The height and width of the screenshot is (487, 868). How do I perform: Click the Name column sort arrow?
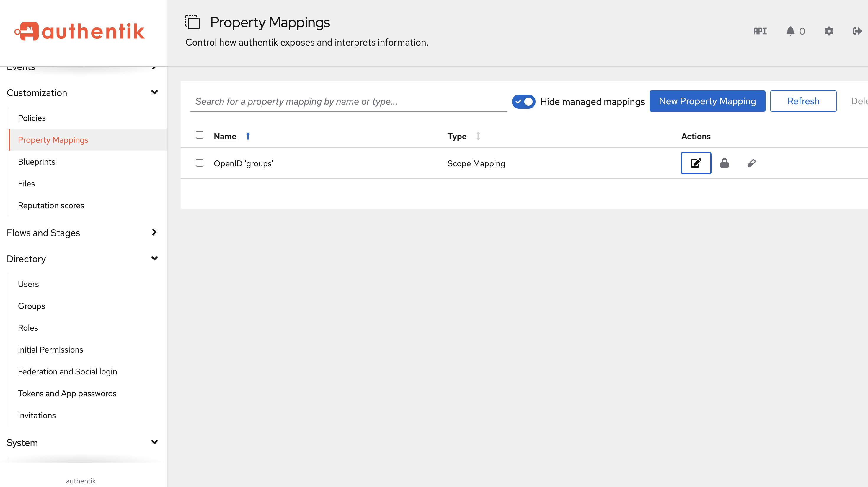pyautogui.click(x=248, y=136)
